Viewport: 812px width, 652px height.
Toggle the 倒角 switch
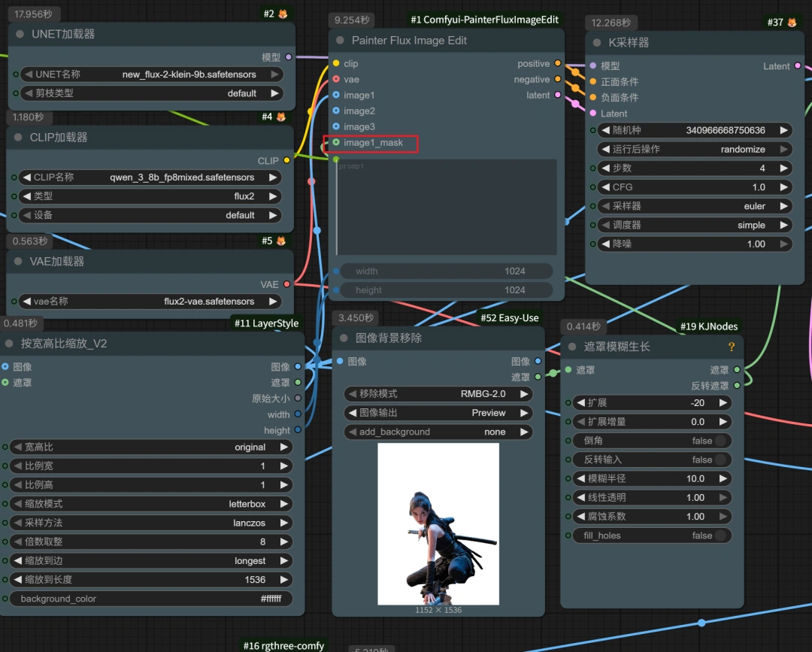720,441
